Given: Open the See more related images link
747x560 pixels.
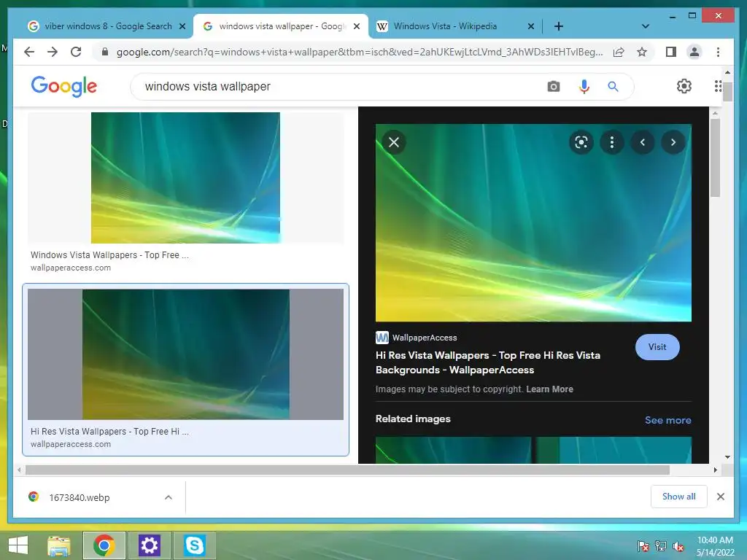Looking at the screenshot, I should point(668,420).
